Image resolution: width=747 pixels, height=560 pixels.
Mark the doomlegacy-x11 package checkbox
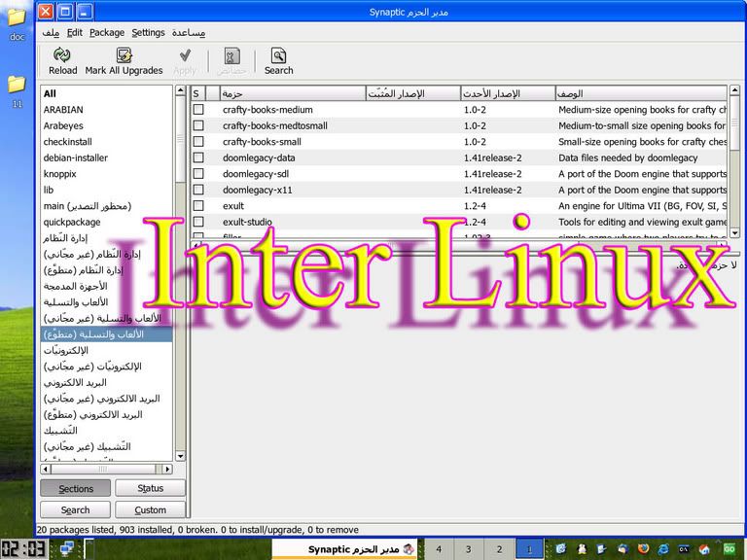198,190
